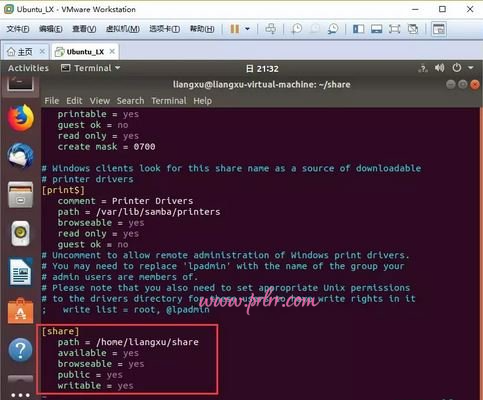Open LibreOffice Writer from the dock

21,272
